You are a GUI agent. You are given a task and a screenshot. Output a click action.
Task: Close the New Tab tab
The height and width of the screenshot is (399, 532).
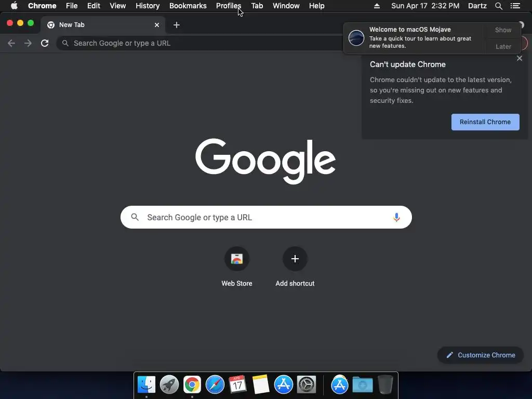(157, 25)
